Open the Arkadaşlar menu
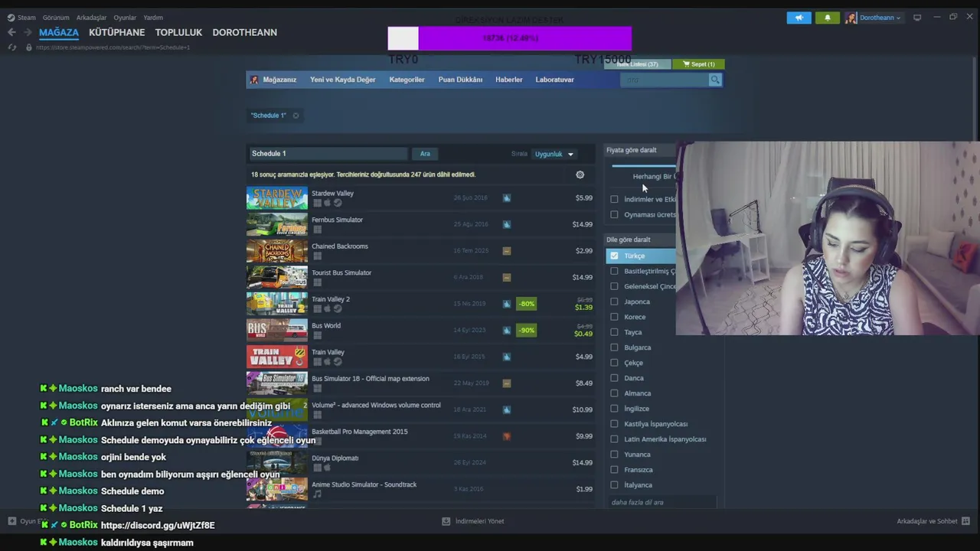This screenshot has width=980, height=551. click(91, 18)
